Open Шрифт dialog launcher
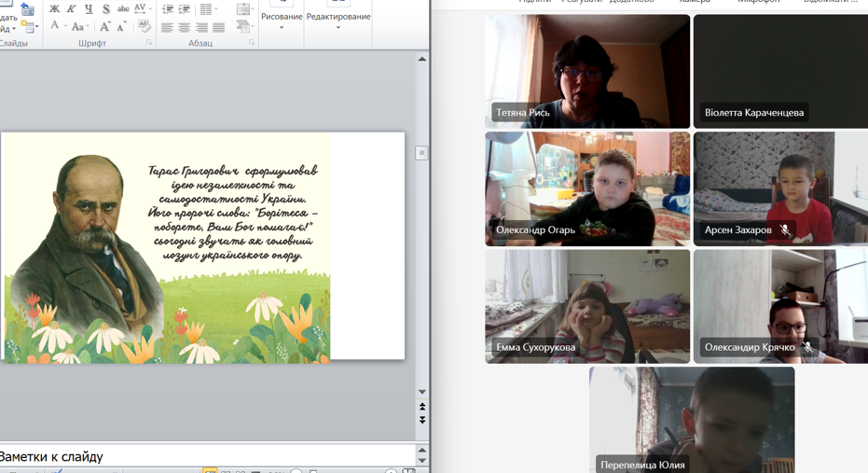Viewport: 868px width, 473px height. pyautogui.click(x=149, y=43)
